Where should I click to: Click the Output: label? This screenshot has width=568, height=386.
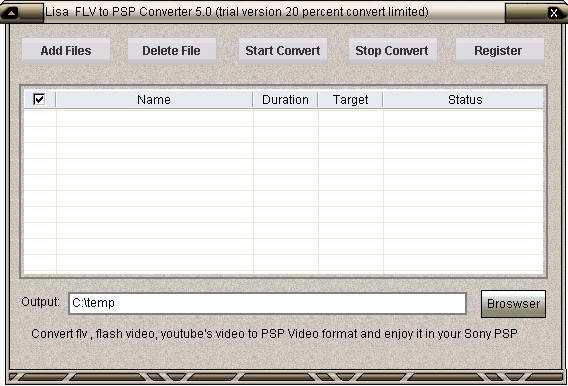(x=40, y=302)
